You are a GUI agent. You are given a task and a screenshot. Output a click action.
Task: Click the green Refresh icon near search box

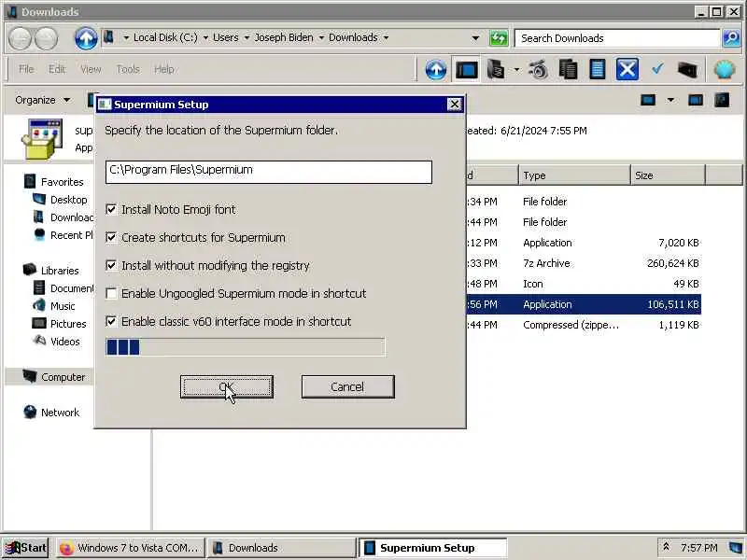click(x=499, y=38)
